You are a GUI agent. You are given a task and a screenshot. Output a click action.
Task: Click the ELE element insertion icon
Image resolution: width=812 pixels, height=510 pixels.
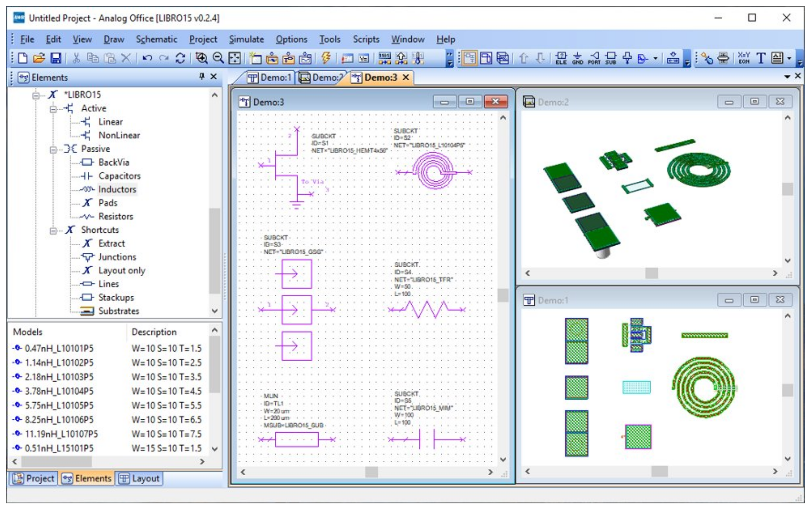point(561,58)
